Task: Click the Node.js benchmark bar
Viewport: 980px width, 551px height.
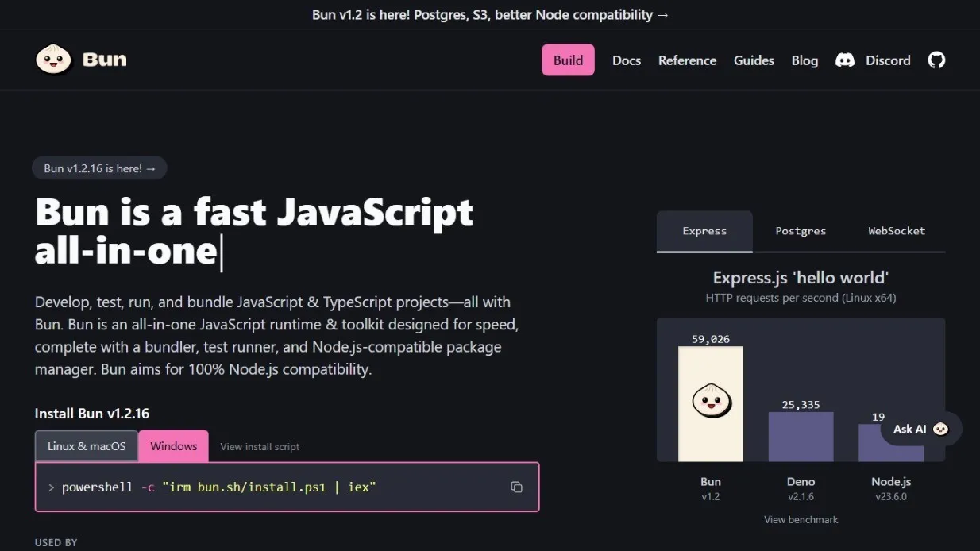Action: [890, 443]
